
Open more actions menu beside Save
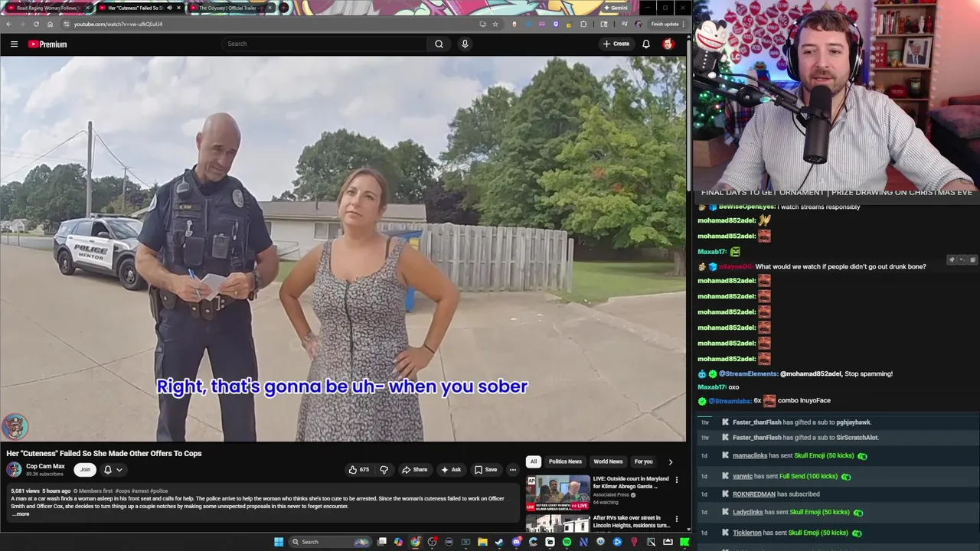513,470
